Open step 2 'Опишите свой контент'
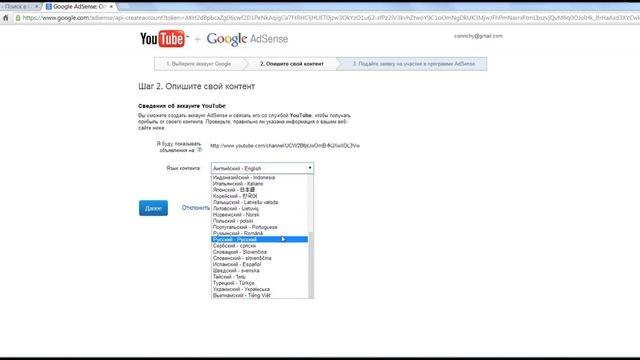Image resolution: width=640 pixels, height=360 pixels. pyautogui.click(x=292, y=64)
